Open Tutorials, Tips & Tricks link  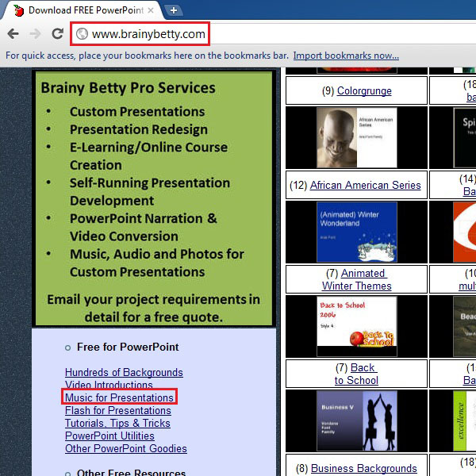pyautogui.click(x=117, y=423)
